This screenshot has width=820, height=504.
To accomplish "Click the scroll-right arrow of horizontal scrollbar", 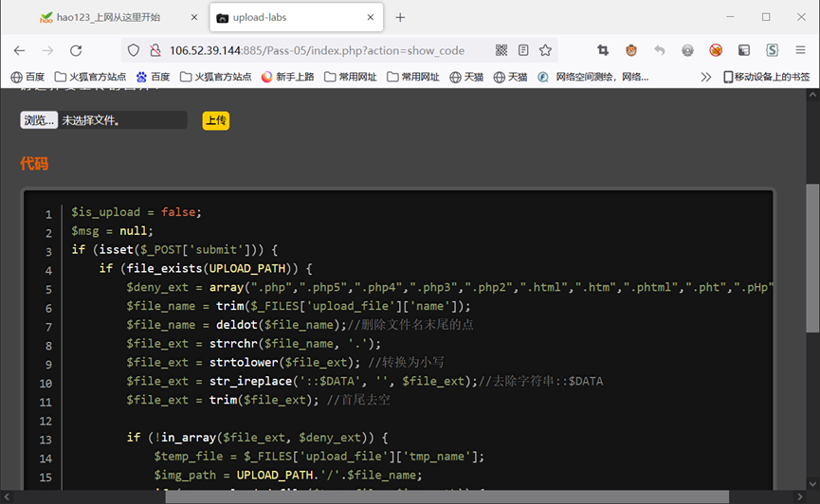I will pos(799,496).
